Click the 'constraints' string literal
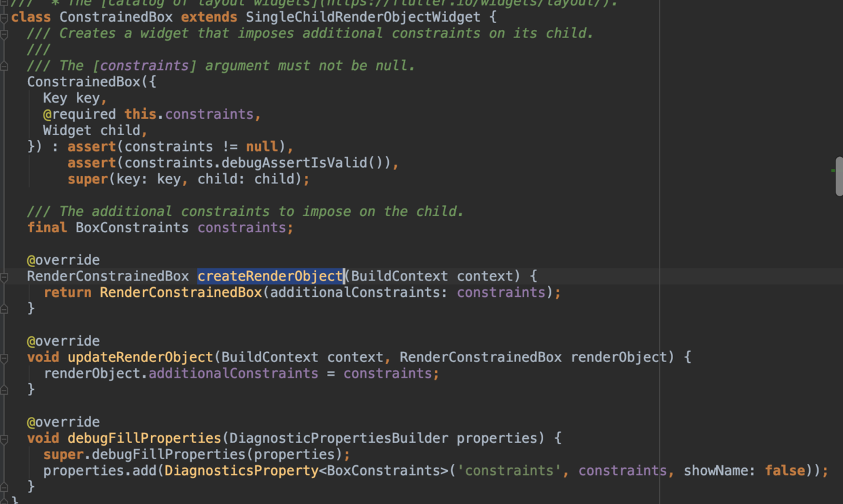This screenshot has height=504, width=843. tap(509, 471)
